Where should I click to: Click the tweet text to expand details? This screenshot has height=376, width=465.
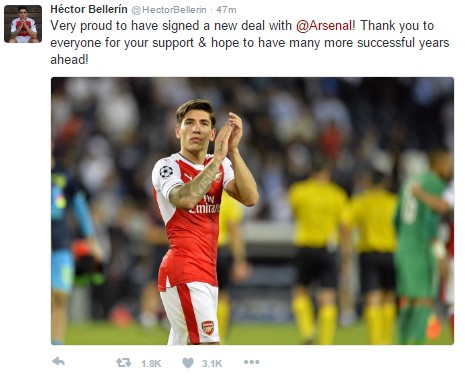pos(250,43)
